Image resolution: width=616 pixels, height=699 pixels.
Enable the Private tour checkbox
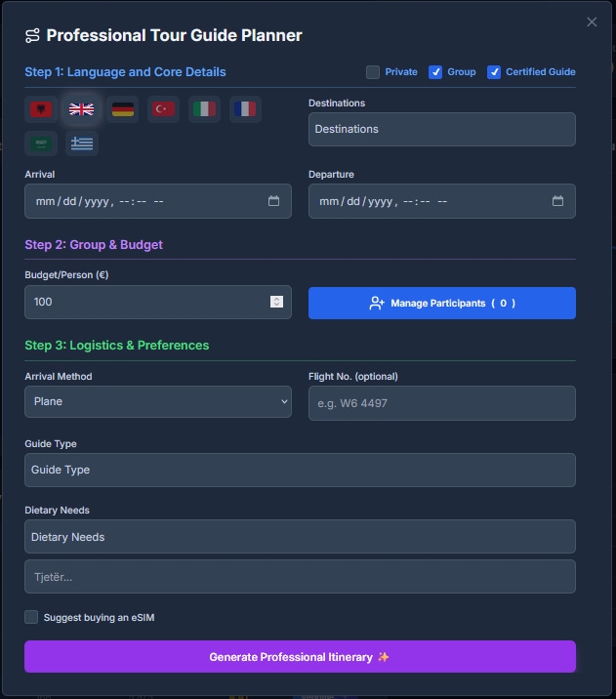click(373, 72)
